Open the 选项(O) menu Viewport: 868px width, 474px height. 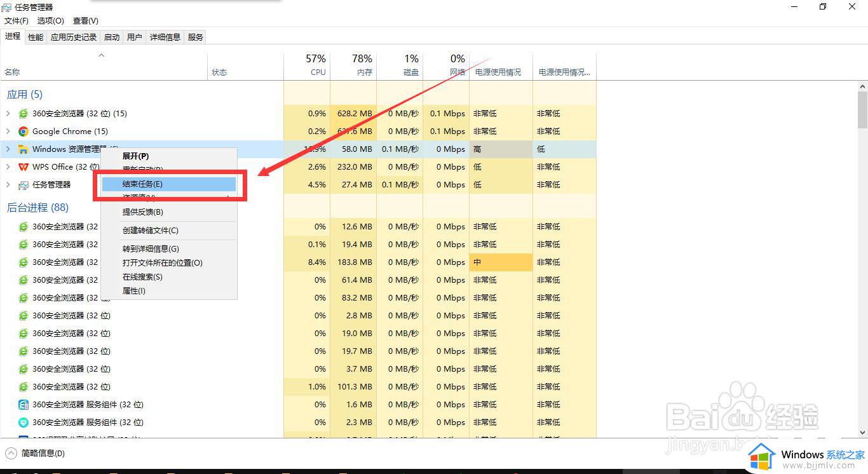click(51, 21)
